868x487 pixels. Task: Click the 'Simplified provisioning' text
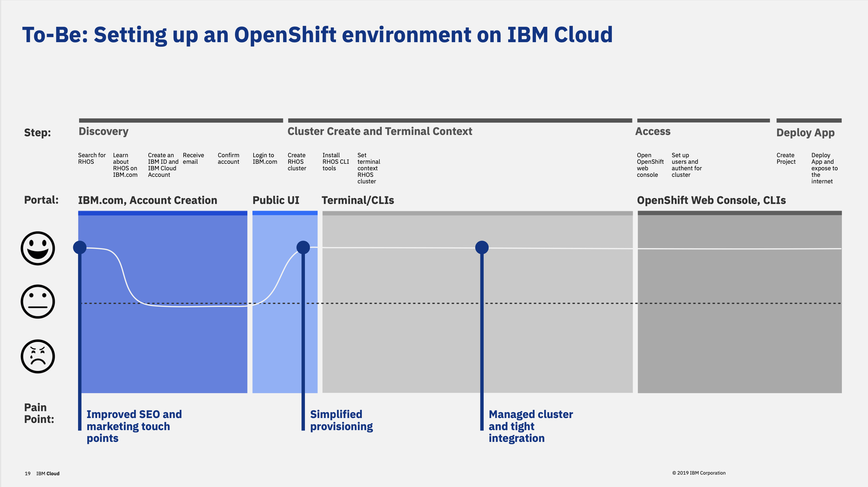tap(341, 420)
